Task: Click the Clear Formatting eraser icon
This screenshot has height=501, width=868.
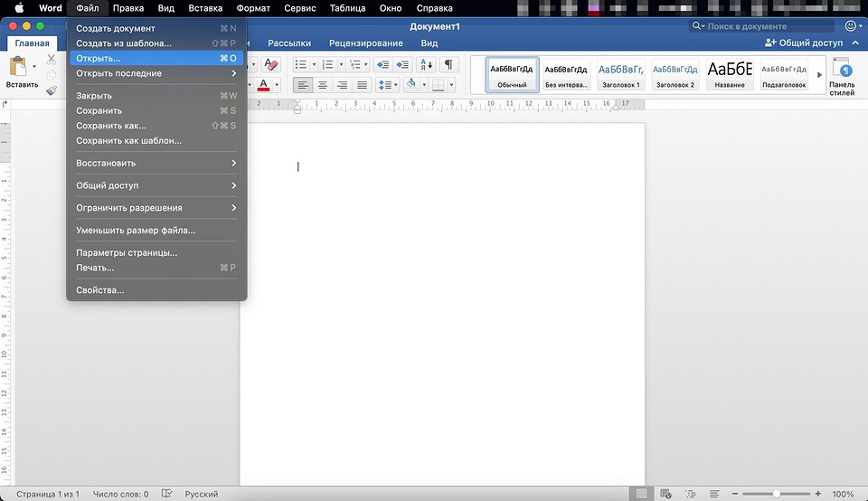Action: (272, 65)
